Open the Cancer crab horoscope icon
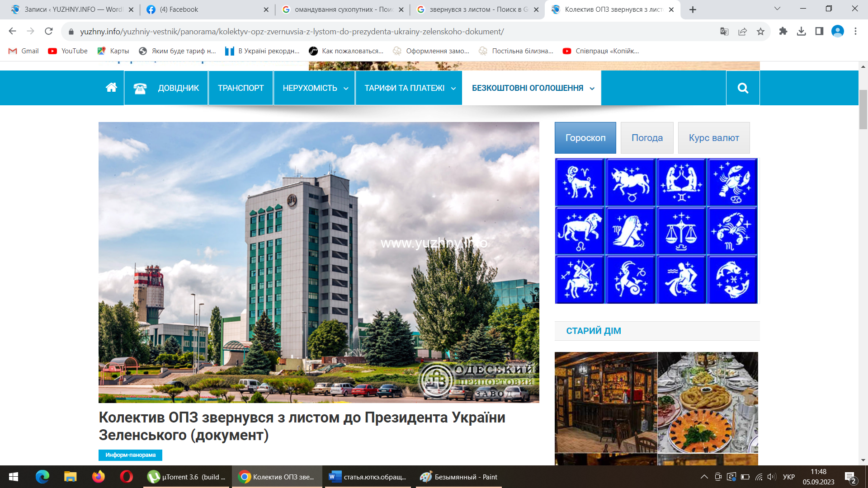Viewport: 868px width, 488px height. point(732,182)
